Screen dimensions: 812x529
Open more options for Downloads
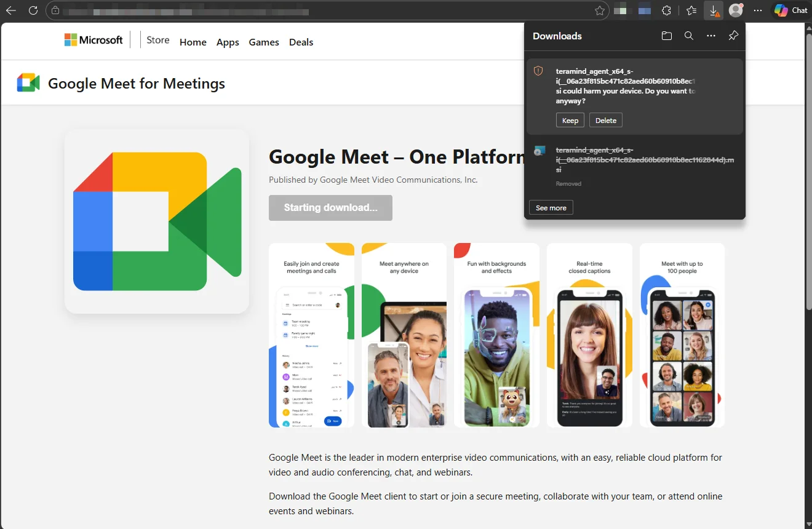710,36
